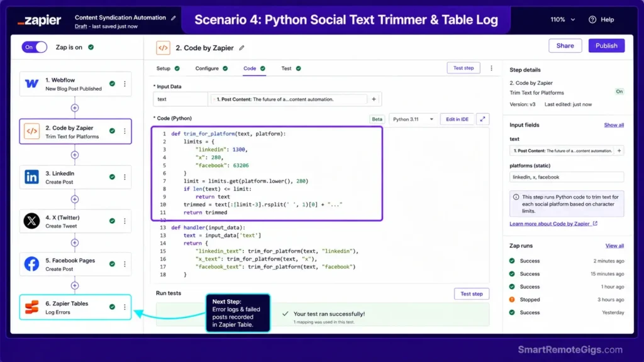Viewport: 644px width, 362px height.
Task: Add a step between Webflow and Code
Action: tap(75, 108)
